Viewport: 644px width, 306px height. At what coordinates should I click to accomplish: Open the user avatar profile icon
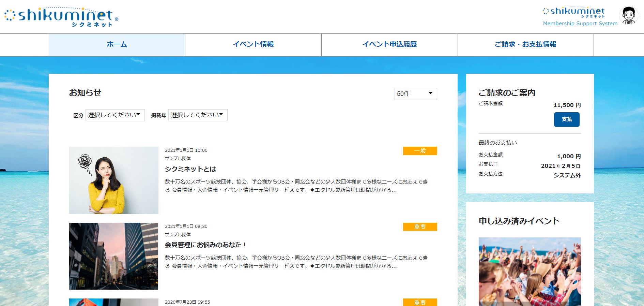628,16
